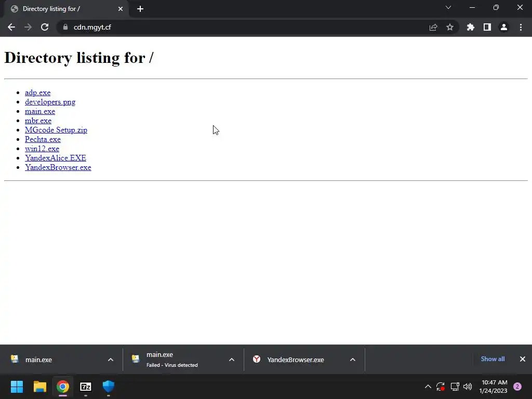The width and height of the screenshot is (532, 399).
Task: Open the notification badge showing 2
Action: (x=517, y=387)
